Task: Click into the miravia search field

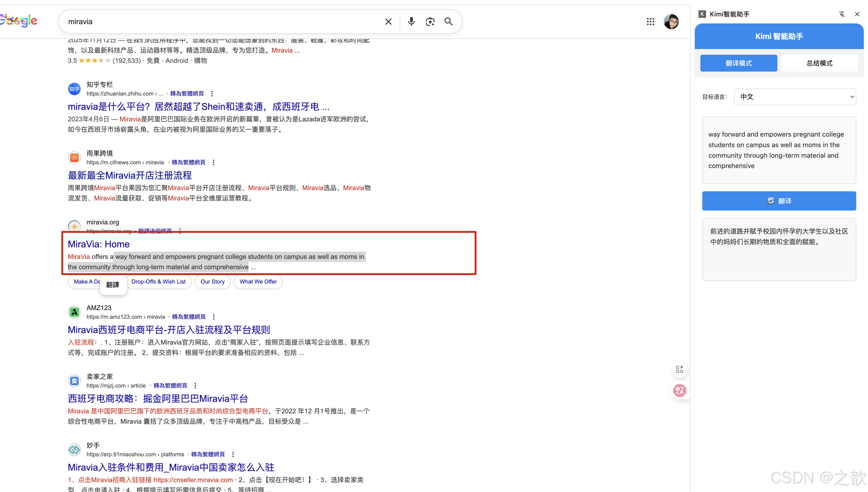Action: 220,22
